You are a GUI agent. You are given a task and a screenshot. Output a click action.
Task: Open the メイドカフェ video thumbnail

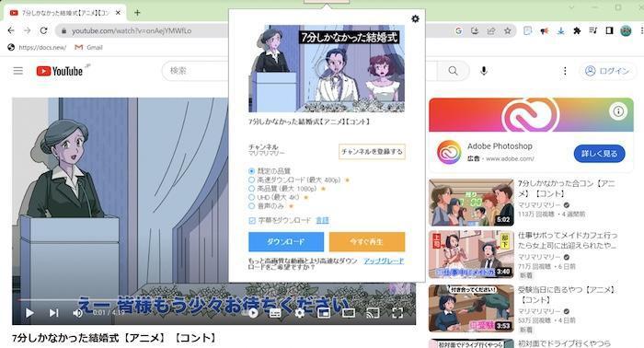click(471, 254)
